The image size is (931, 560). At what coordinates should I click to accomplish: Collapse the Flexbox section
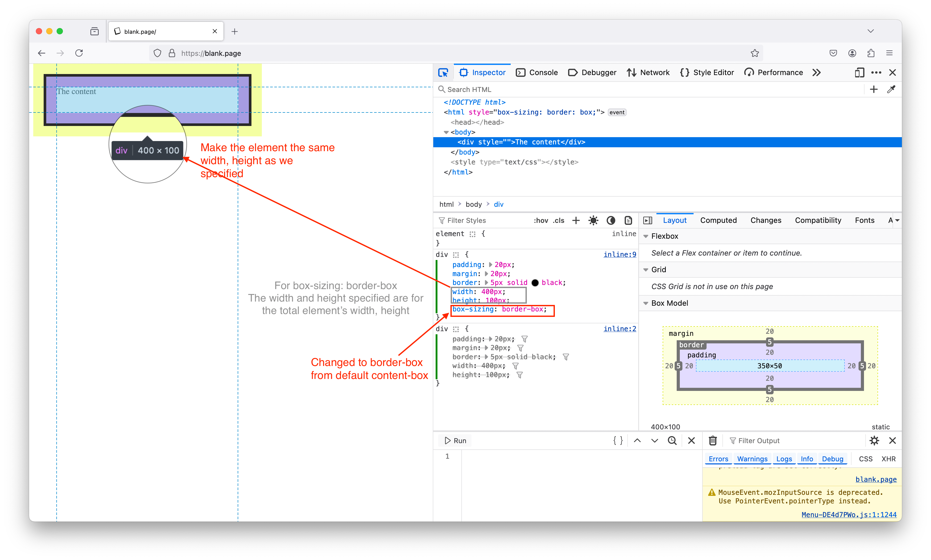pyautogui.click(x=646, y=236)
